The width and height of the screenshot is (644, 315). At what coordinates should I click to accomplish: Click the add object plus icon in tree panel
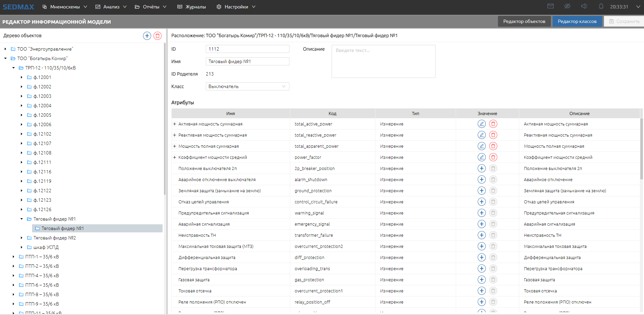(x=147, y=36)
